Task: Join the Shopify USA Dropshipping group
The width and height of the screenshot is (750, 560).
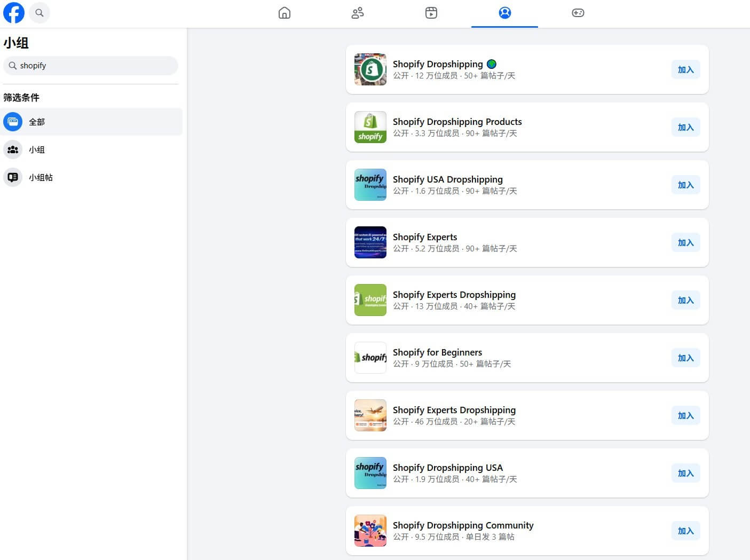Action: tap(685, 185)
